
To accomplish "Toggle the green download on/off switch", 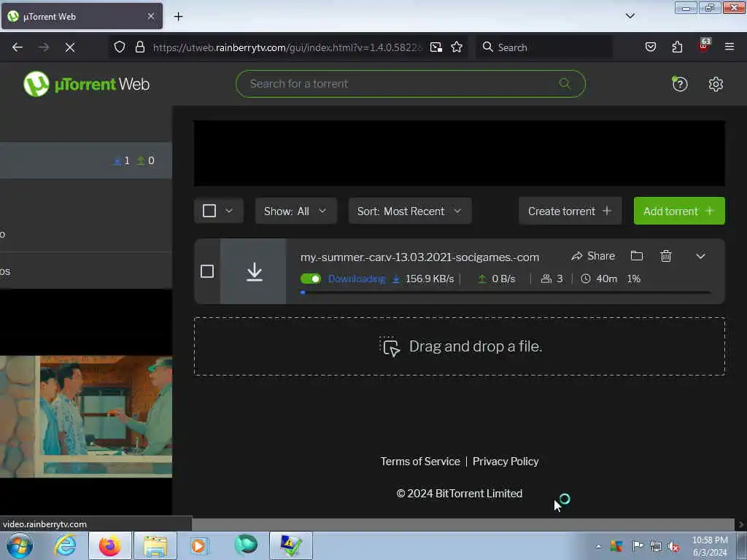I will click(x=311, y=279).
